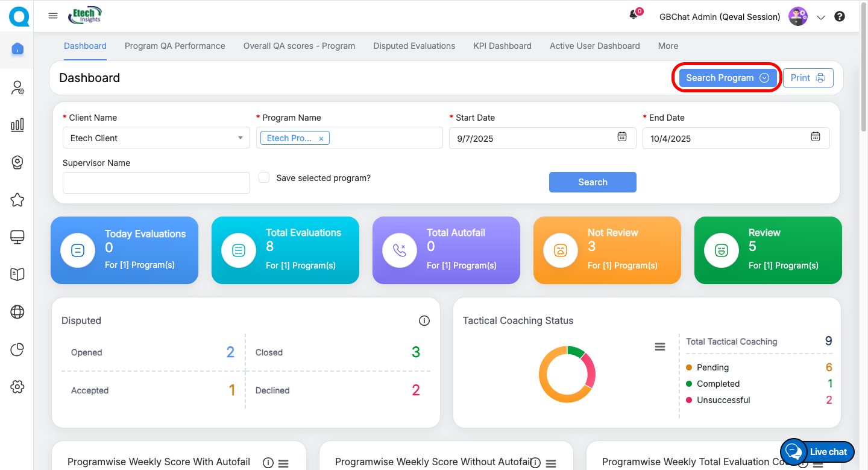
Task: Open the settings gear sidebar icon
Action: (17, 387)
